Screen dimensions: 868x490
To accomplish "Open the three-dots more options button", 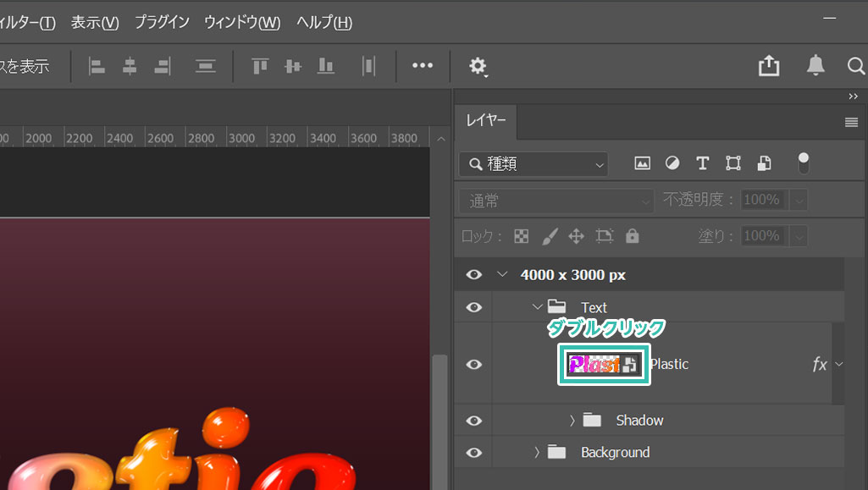I will (x=423, y=66).
